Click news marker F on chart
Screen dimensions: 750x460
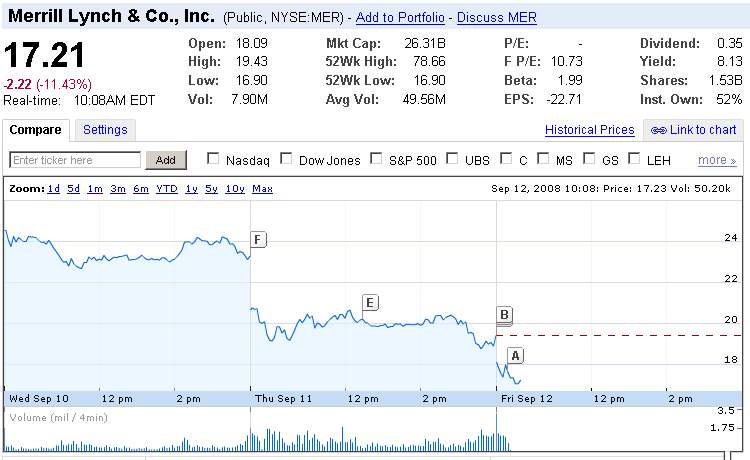click(x=258, y=239)
